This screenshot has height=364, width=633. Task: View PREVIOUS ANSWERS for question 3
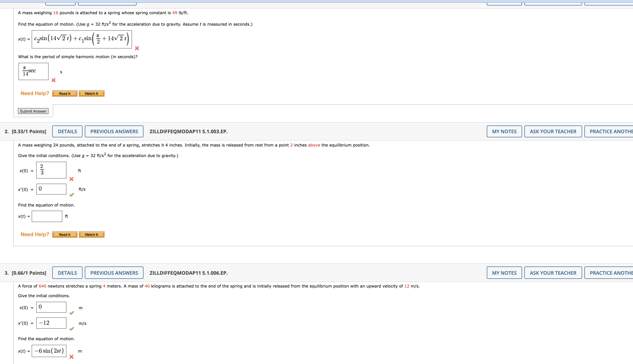[114, 273]
